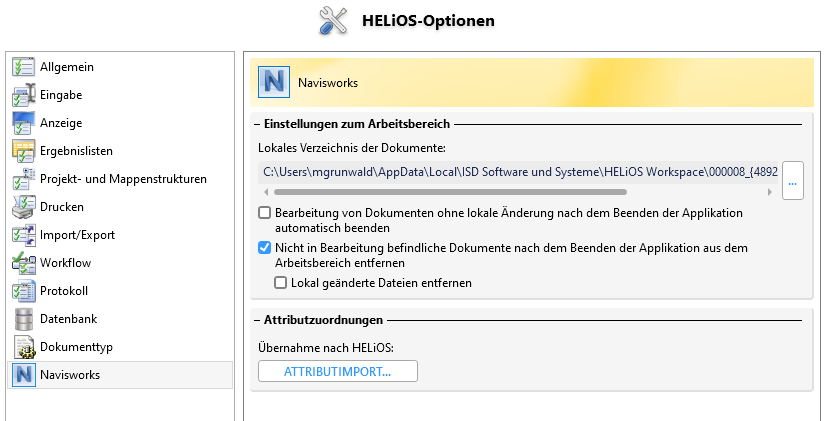The height and width of the screenshot is (421, 826).
Task: Click the Allgemein checklist icon
Action: [23, 67]
